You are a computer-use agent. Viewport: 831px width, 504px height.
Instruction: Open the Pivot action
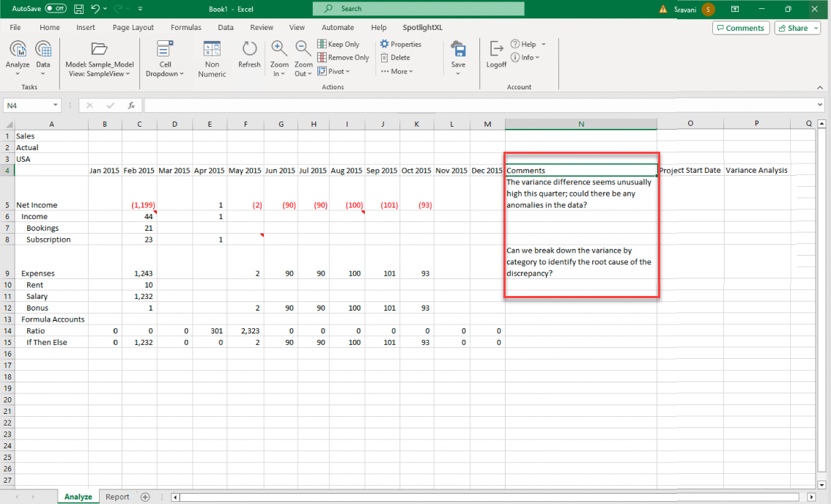point(334,71)
